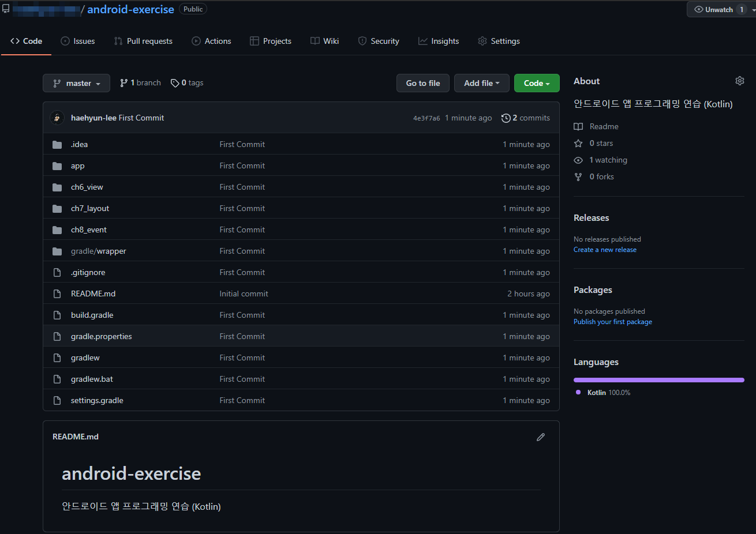
Task: Open commit hash 4e3f7a6
Action: [426, 118]
